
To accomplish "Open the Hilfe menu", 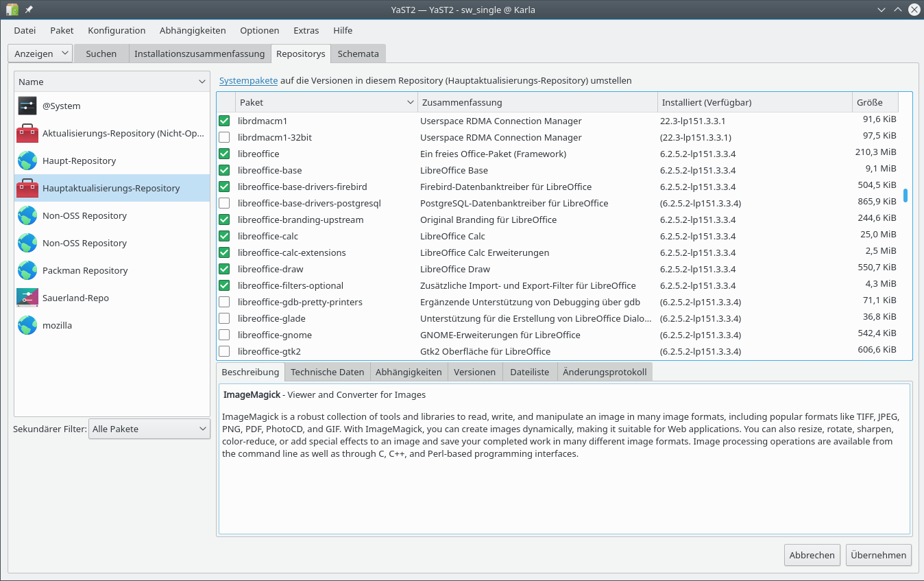I will 343,30.
